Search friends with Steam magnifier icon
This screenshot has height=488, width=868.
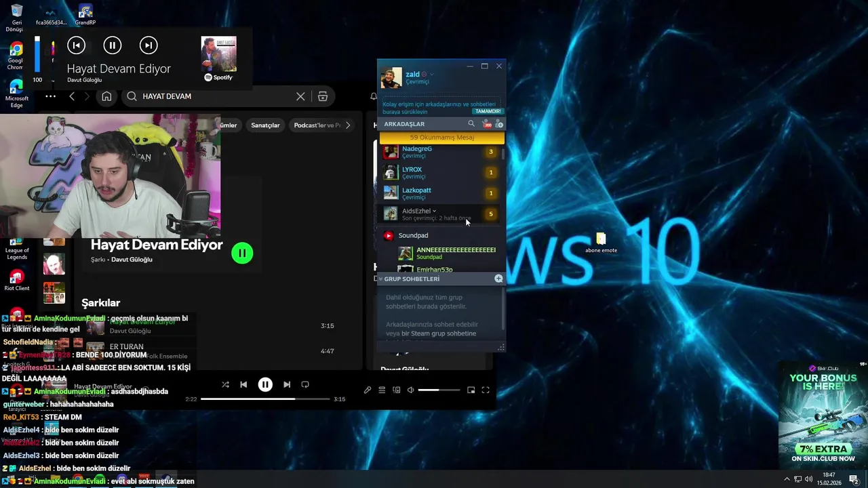click(x=471, y=124)
